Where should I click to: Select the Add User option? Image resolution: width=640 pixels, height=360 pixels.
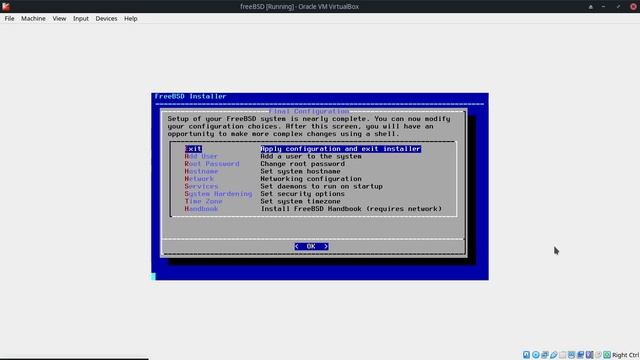click(x=201, y=156)
